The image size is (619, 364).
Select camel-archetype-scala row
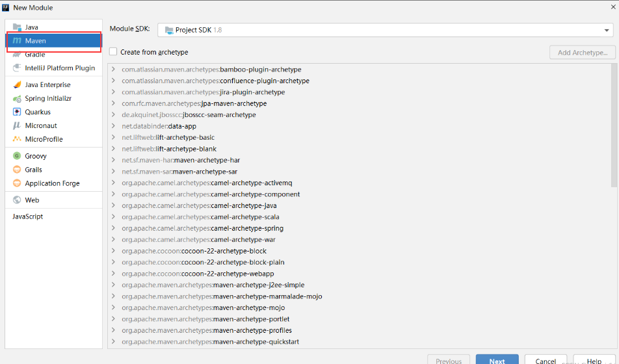pyautogui.click(x=359, y=216)
